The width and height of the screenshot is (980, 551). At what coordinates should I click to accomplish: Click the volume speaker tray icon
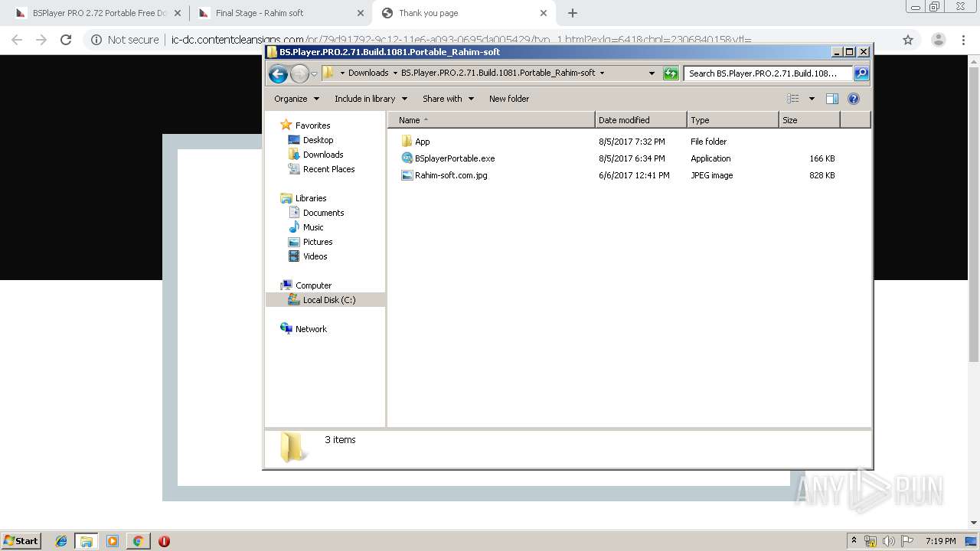[x=889, y=541]
